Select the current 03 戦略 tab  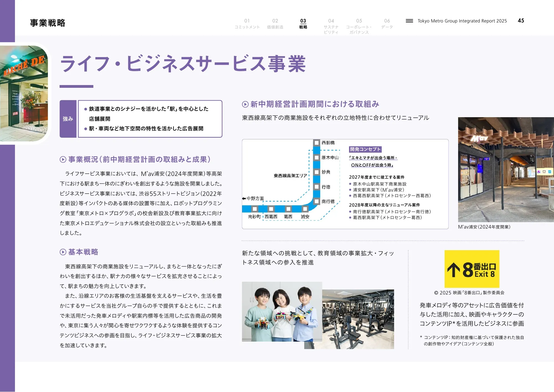[303, 24]
